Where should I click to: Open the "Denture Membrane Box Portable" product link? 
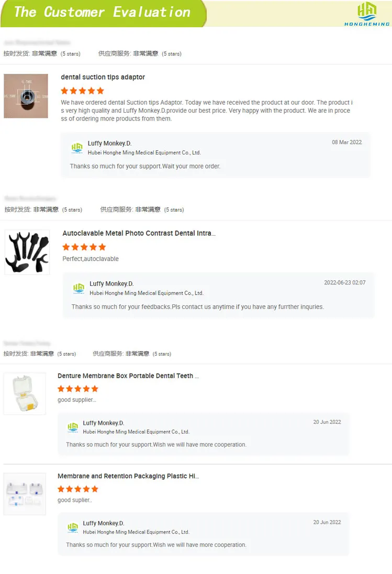click(x=128, y=376)
